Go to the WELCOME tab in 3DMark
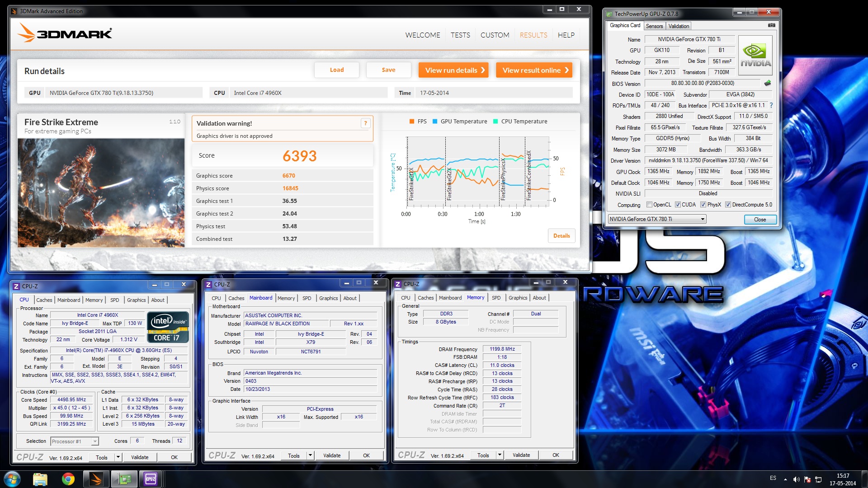 423,35
